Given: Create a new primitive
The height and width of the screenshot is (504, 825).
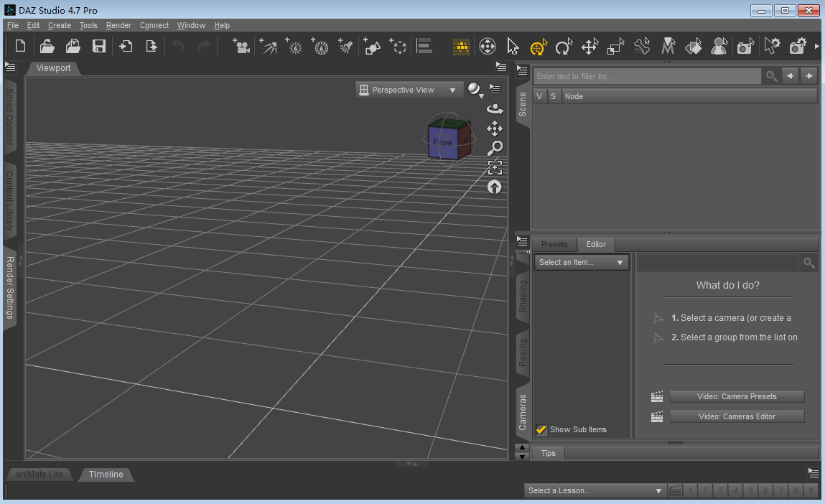Looking at the screenshot, I should coord(372,46).
